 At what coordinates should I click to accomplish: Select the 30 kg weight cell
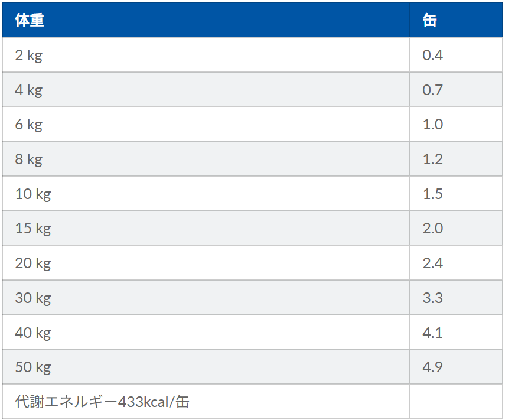33,298
